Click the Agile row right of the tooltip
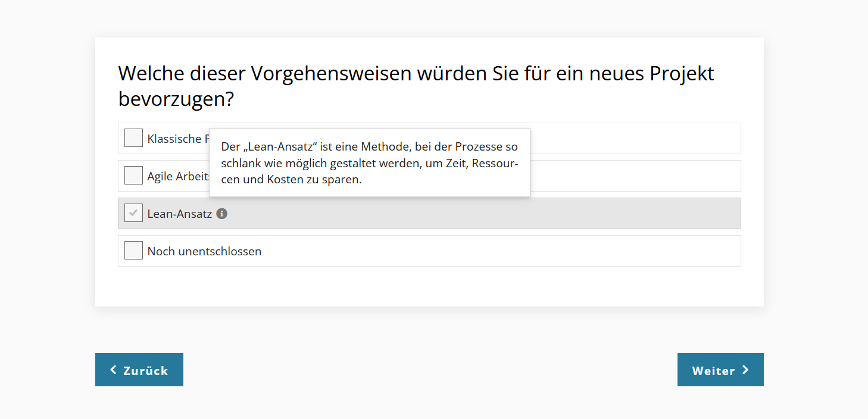This screenshot has width=868, height=419. (631, 176)
